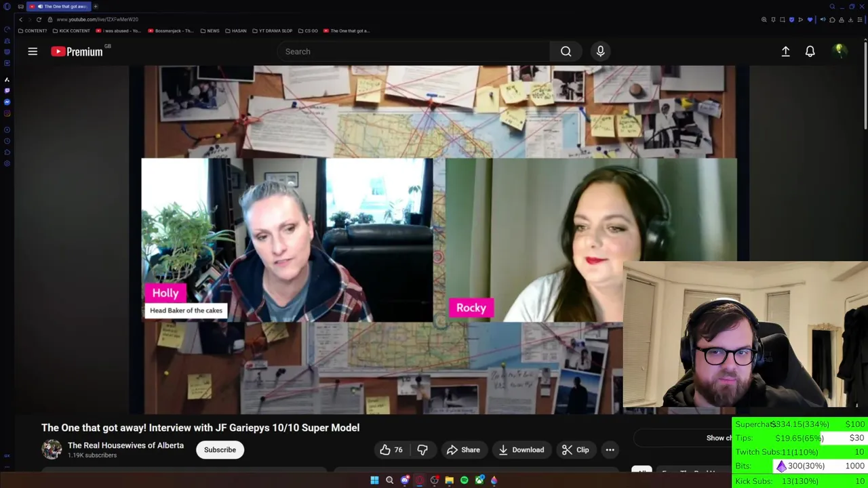Image resolution: width=868 pixels, height=488 pixels.
Task: Reload the current page
Action: 39,20
